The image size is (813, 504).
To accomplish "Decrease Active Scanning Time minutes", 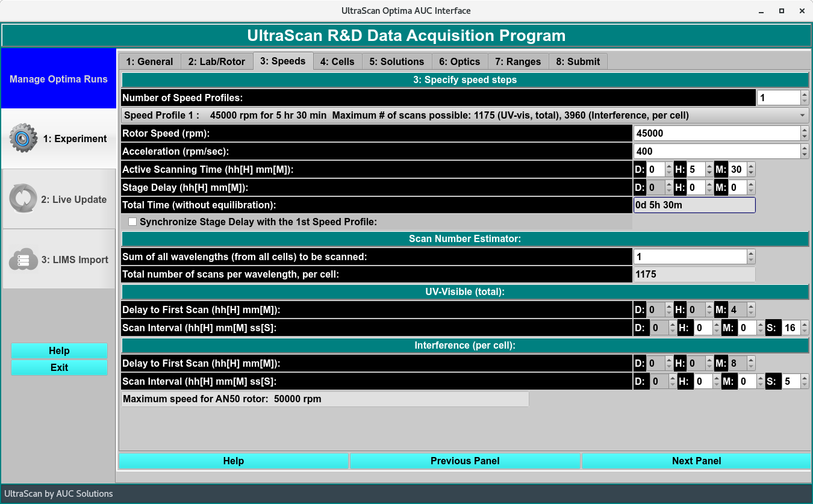I will click(750, 173).
